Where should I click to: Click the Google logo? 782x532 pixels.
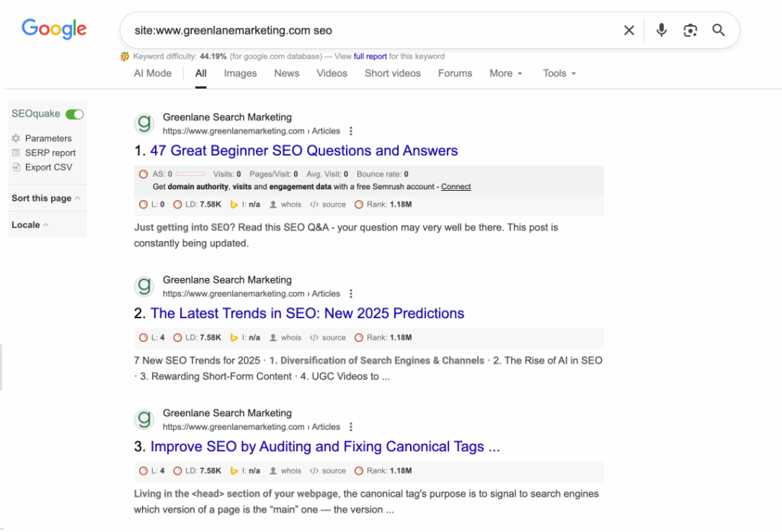click(x=53, y=29)
